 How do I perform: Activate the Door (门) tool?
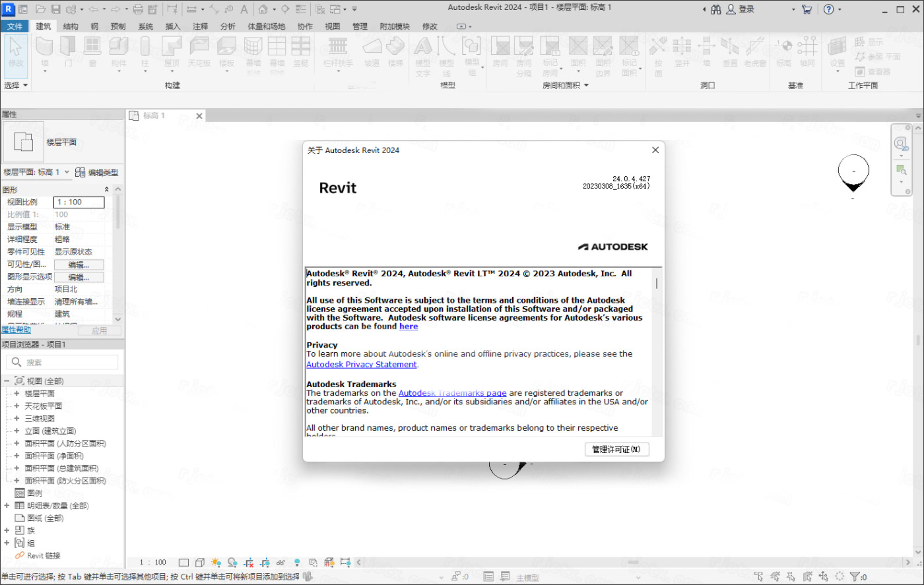click(67, 51)
